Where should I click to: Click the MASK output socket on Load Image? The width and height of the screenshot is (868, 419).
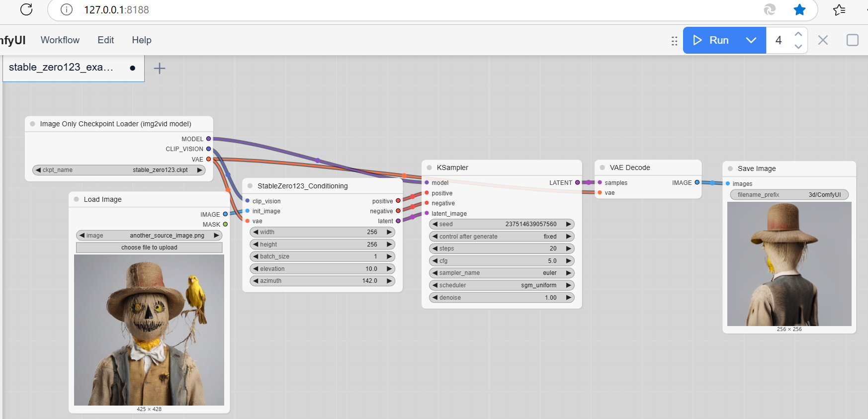(x=225, y=224)
